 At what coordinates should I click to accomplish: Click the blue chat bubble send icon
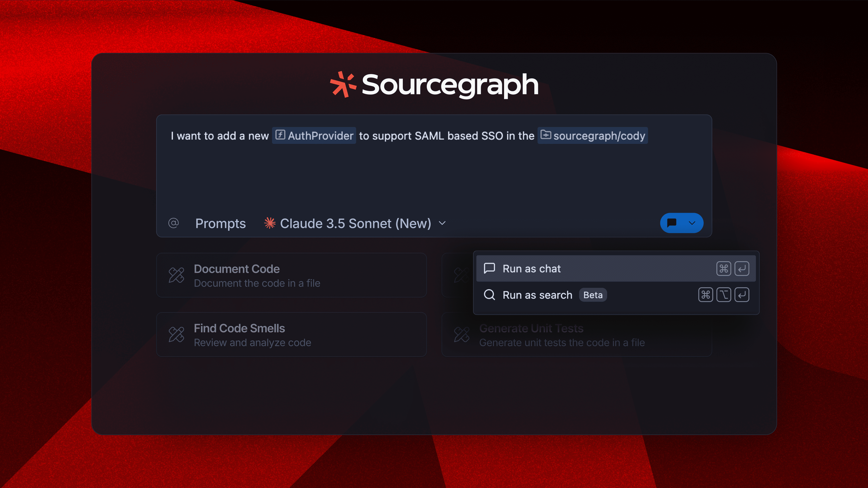[672, 223]
